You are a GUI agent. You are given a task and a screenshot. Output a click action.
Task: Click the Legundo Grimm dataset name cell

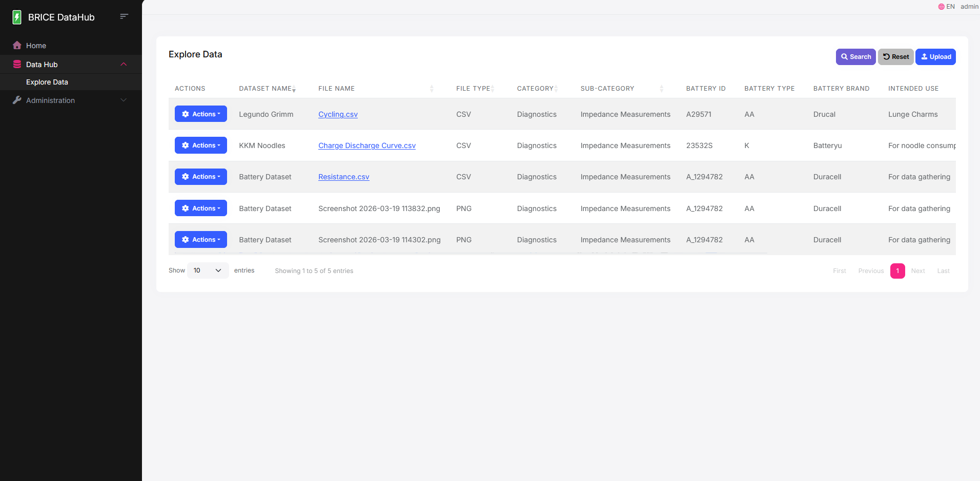coord(266,114)
